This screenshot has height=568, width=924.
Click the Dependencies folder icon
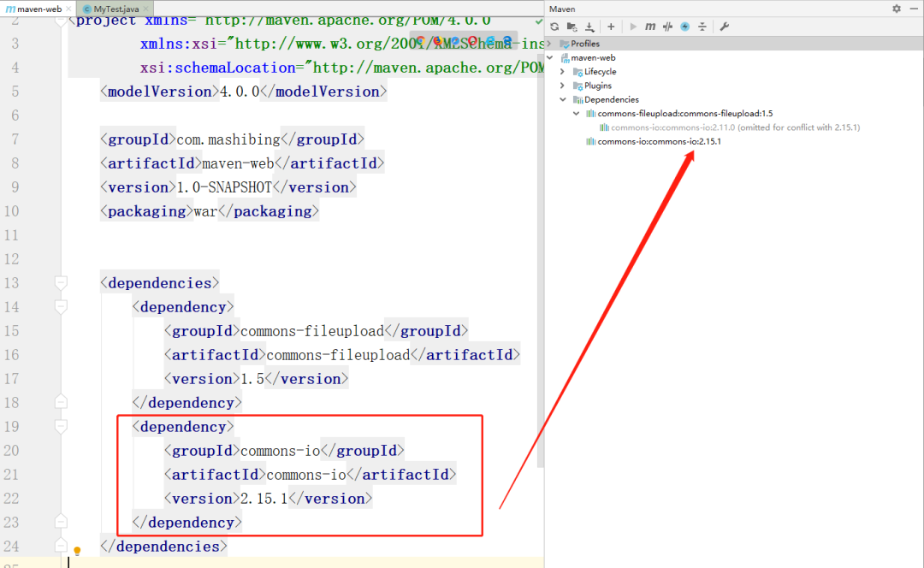coord(578,99)
